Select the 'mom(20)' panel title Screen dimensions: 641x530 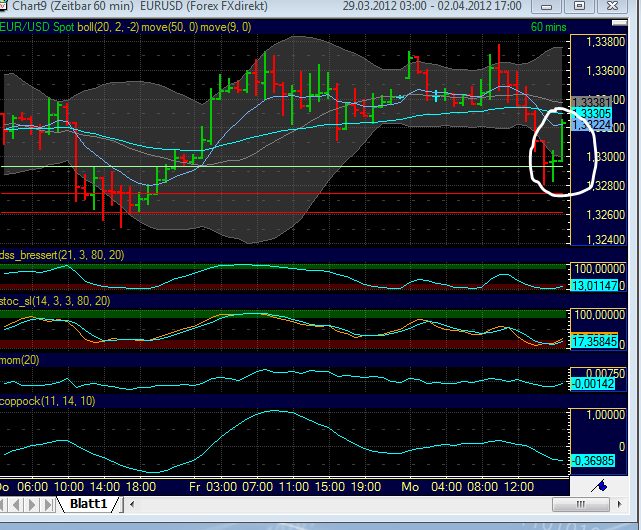coord(20,360)
